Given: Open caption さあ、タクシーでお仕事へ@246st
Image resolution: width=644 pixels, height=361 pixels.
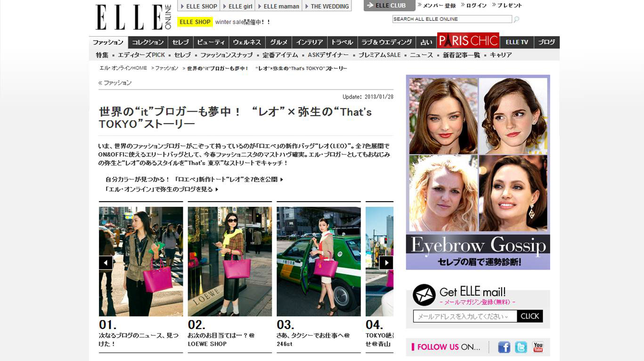Looking at the screenshot, I should [x=313, y=340].
